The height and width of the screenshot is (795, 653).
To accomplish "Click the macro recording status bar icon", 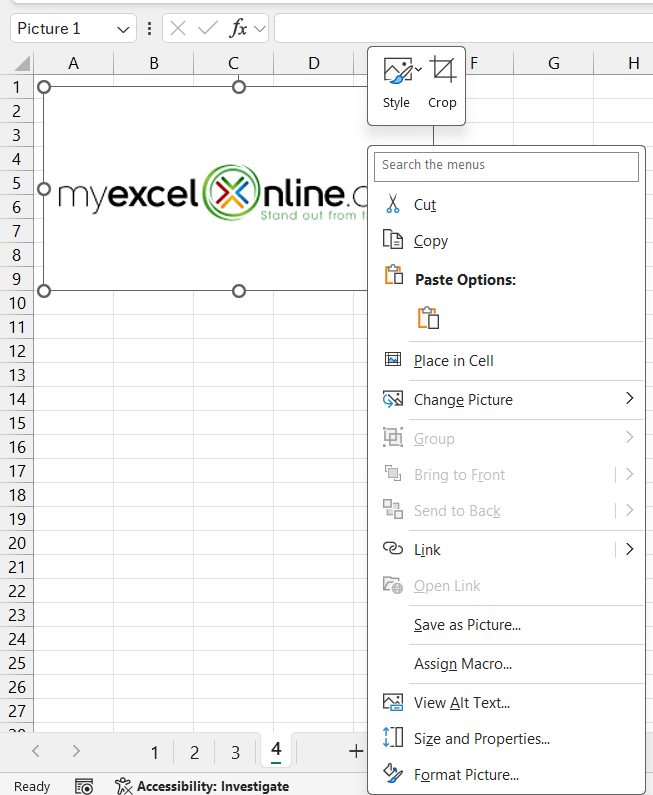I will point(84,786).
